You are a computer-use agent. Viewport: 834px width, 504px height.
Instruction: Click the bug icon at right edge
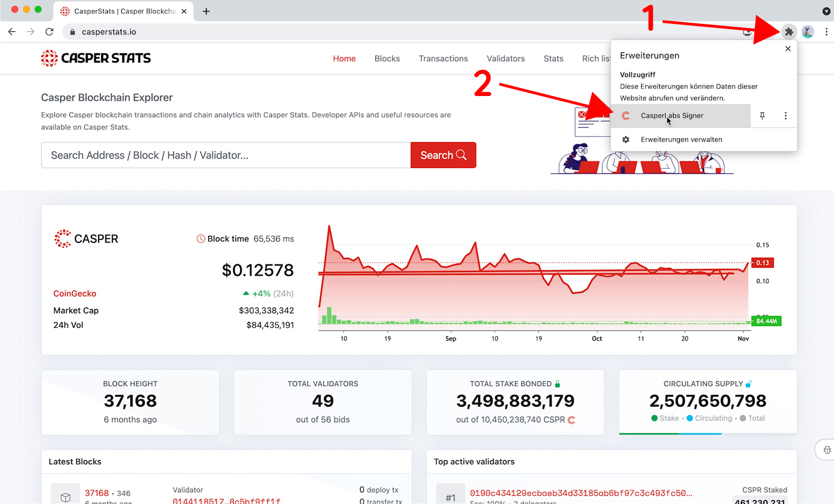coord(827,450)
